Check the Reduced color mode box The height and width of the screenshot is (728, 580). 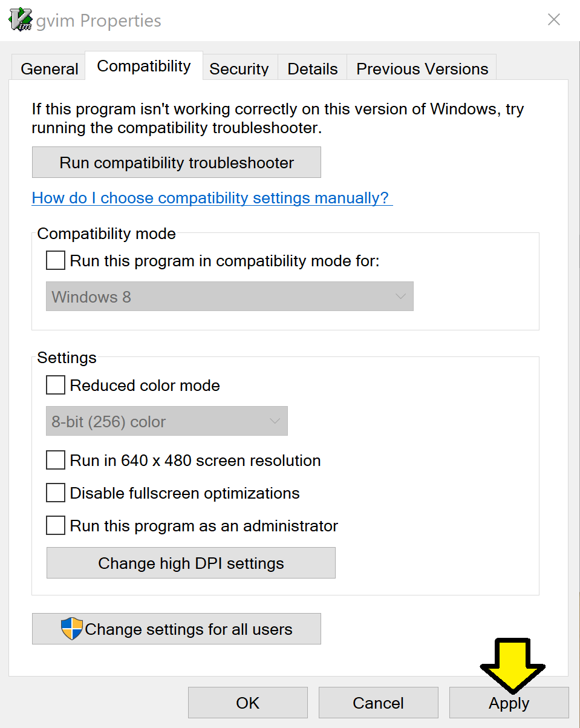pyautogui.click(x=56, y=385)
